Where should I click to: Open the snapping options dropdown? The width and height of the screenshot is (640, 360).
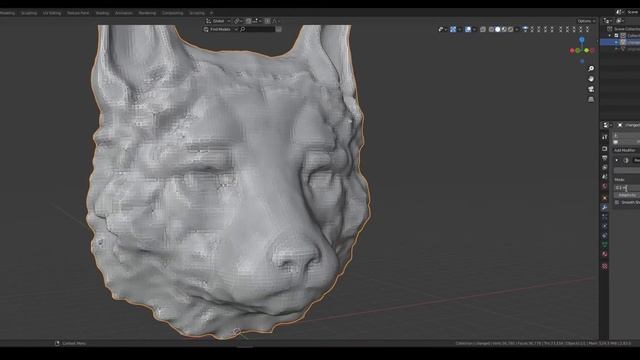(x=258, y=21)
